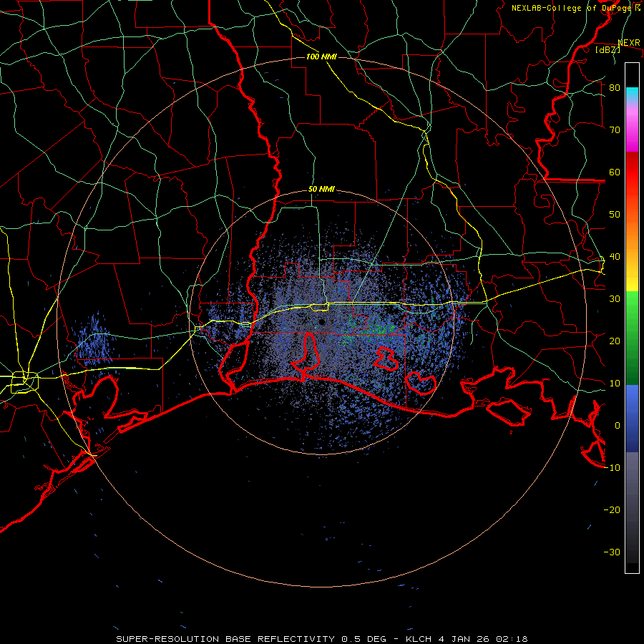Viewport: 644px width, 644px height.
Task: Click the highway loop around the southwest city
Action: [24, 382]
